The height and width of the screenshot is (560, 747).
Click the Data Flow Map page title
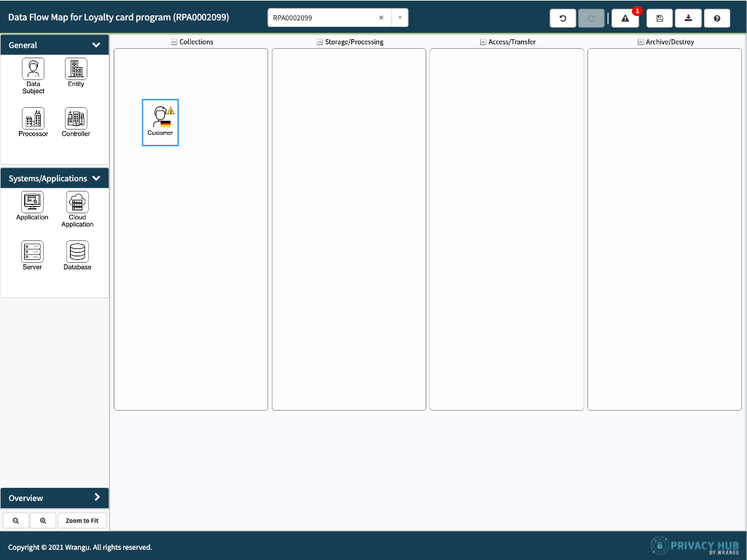click(x=119, y=17)
